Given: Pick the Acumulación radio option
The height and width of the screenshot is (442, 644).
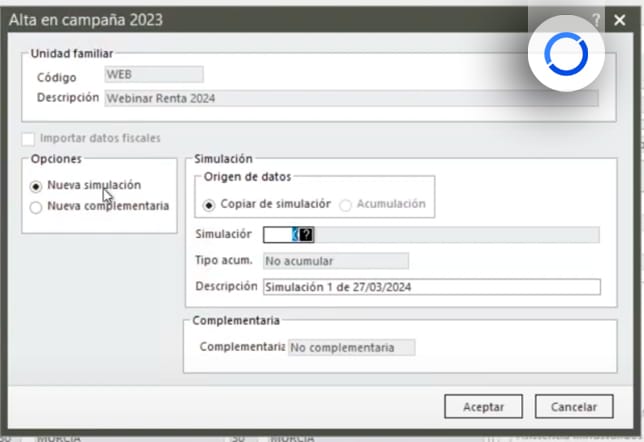Looking at the screenshot, I should [x=346, y=204].
